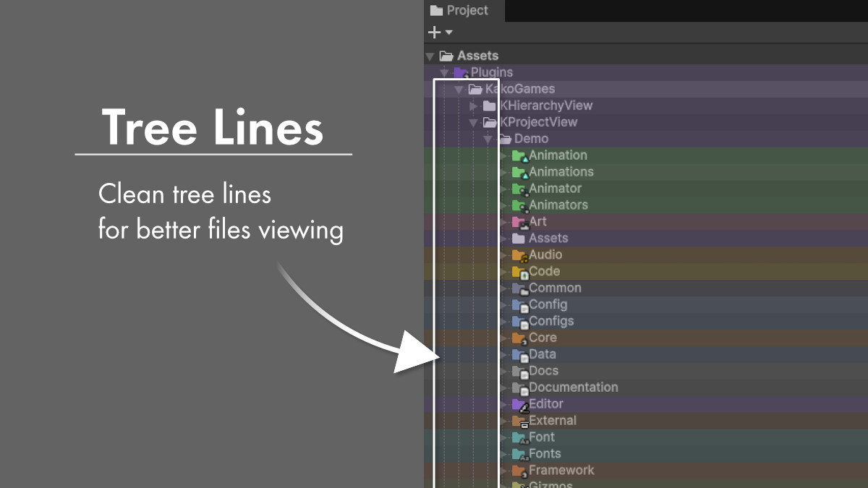868x488 pixels.
Task: Click the Audio folder icon
Action: (x=519, y=254)
